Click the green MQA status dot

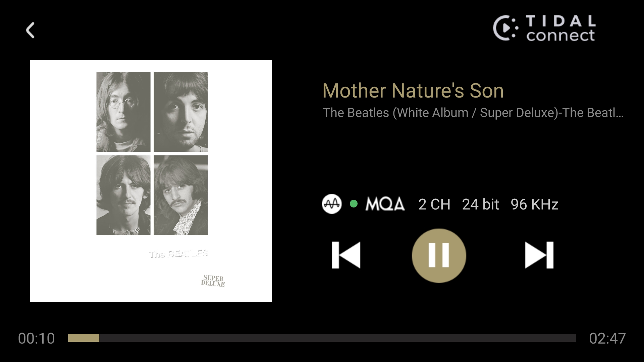pos(354,204)
